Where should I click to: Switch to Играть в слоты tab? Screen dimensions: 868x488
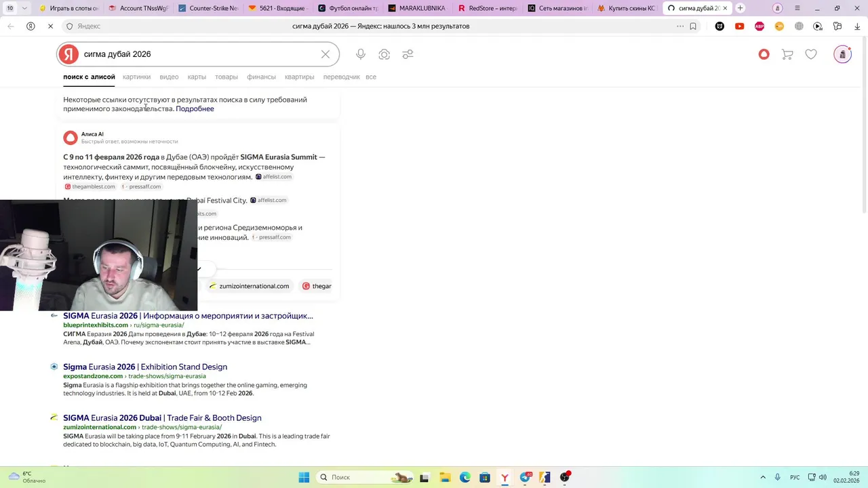pyautogui.click(x=68, y=8)
